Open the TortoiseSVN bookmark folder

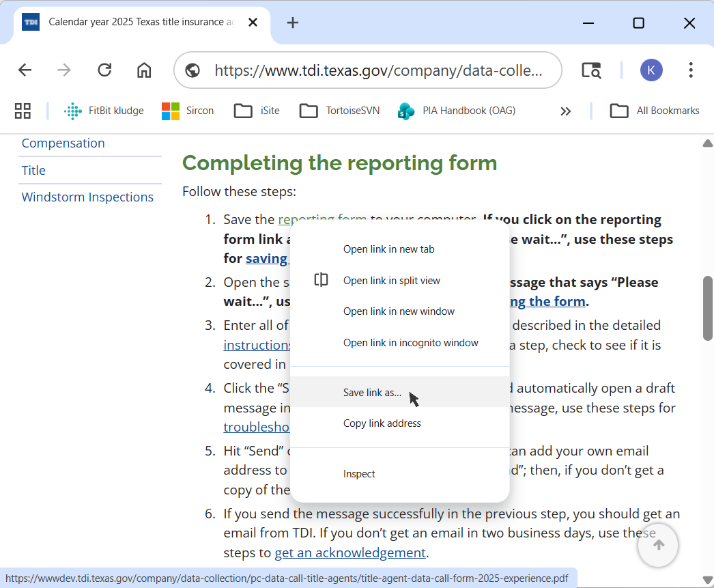(x=339, y=111)
